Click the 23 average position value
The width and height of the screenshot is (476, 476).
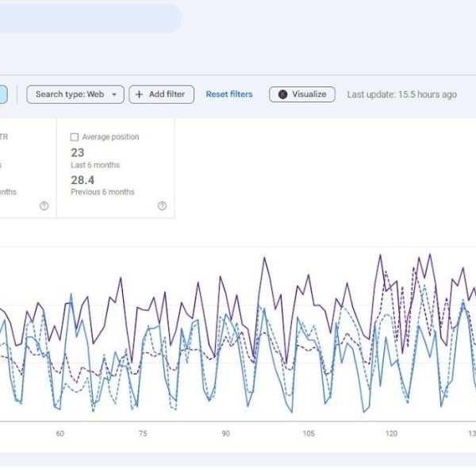pos(78,152)
